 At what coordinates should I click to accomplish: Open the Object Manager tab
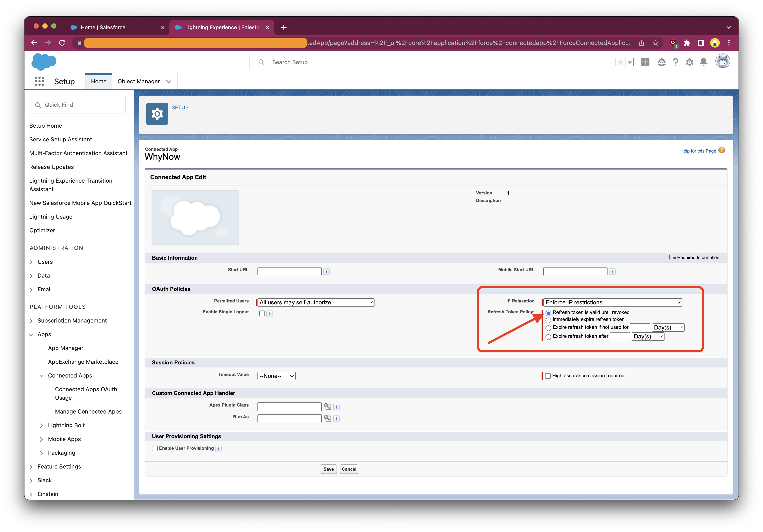139,82
